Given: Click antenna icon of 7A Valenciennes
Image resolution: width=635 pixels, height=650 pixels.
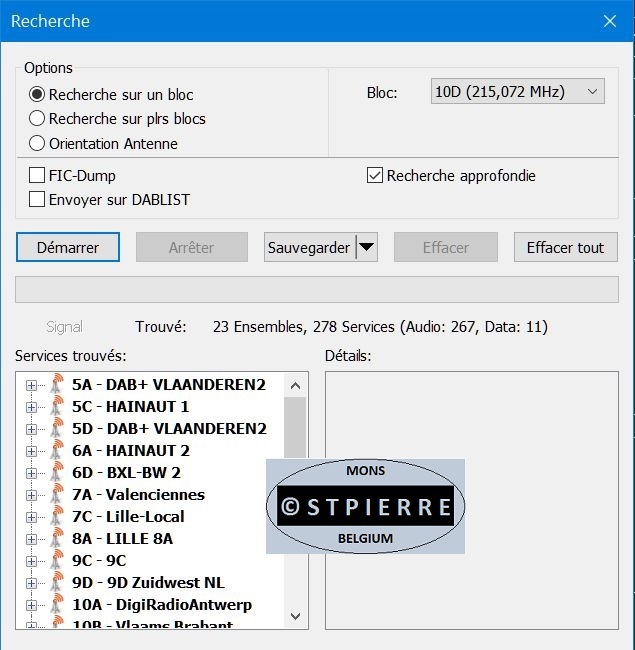Looking at the screenshot, I should tap(57, 493).
